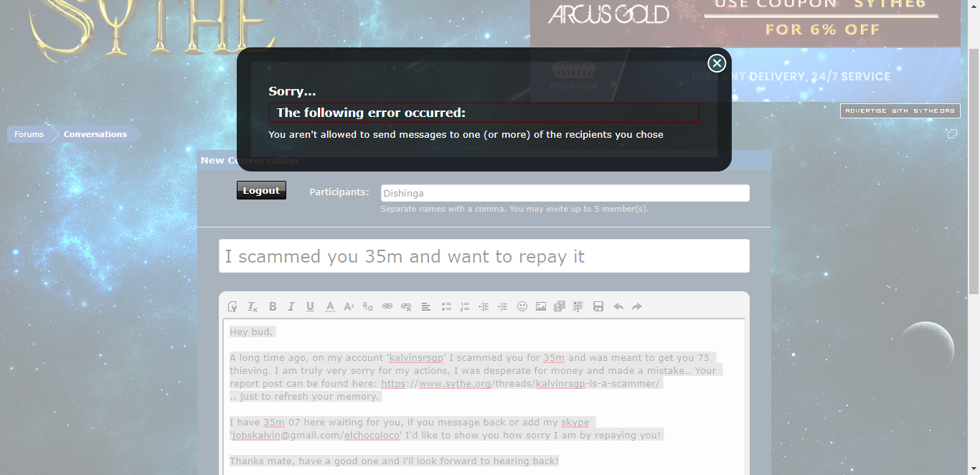The height and width of the screenshot is (475, 980).
Task: Click the Remove Formatting icon
Action: [253, 306]
